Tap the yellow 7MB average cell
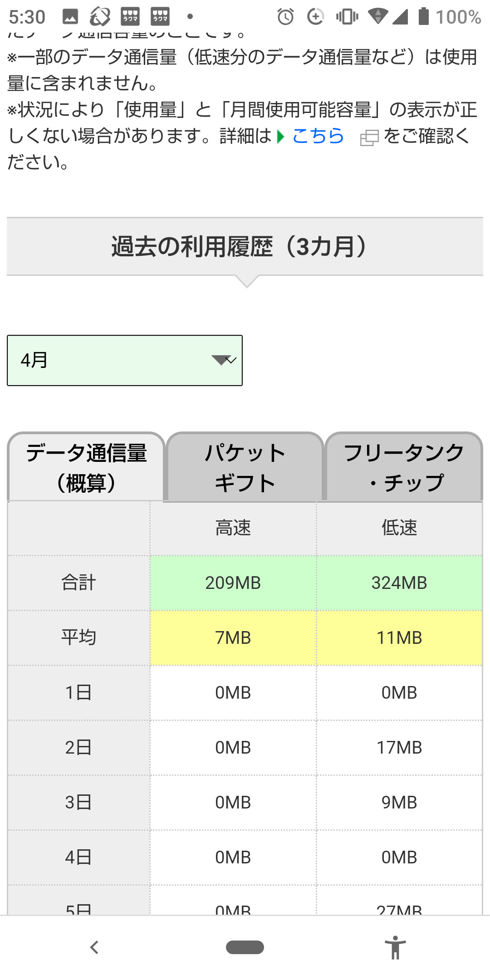The height and width of the screenshot is (980, 490). coord(233,638)
